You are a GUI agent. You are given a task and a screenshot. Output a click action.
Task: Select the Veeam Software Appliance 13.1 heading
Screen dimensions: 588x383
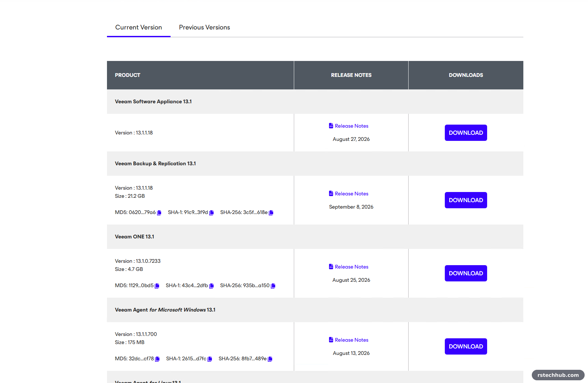click(x=153, y=102)
